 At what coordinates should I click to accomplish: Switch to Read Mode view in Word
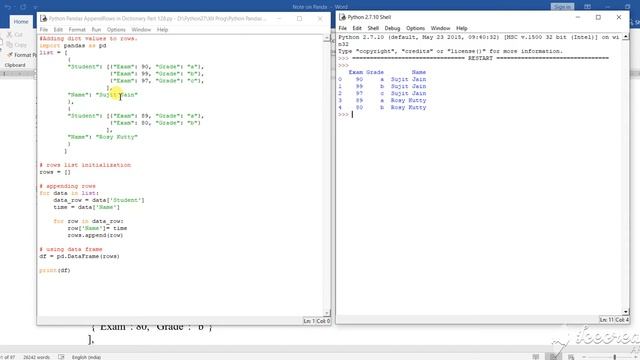click(536, 357)
